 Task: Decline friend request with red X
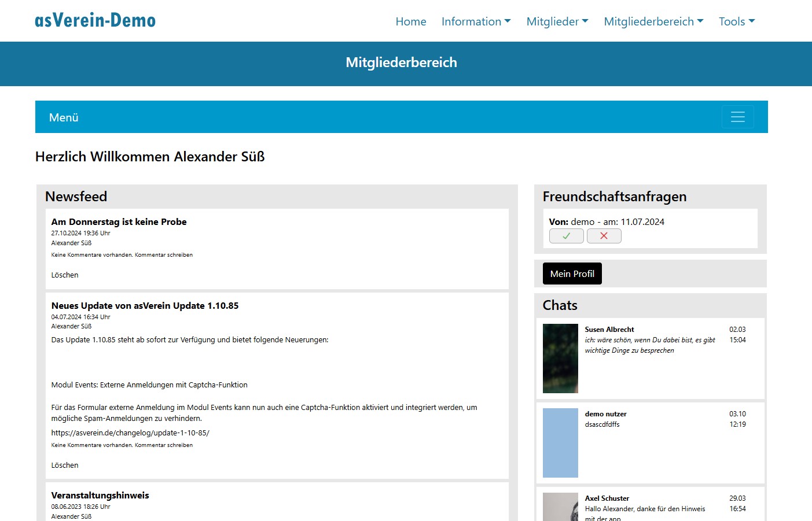[x=604, y=236]
